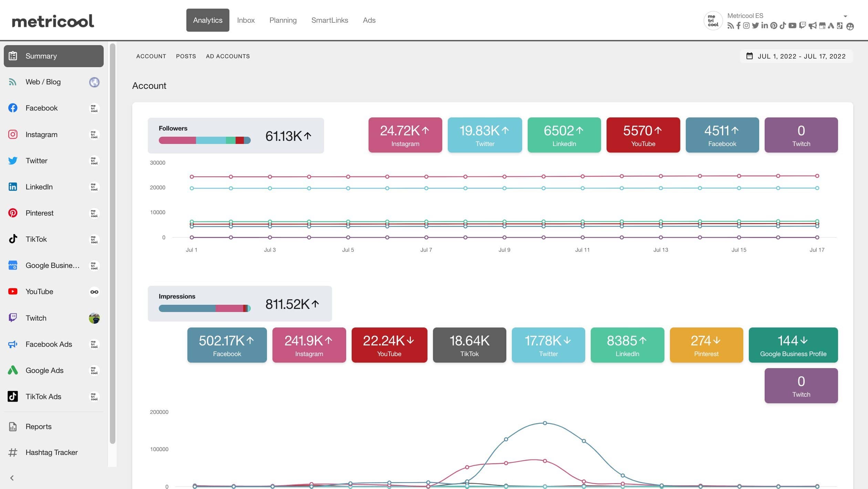Screen dimensions: 868x489
Task: Expand the Metricool ES account dropdown
Action: click(846, 16)
